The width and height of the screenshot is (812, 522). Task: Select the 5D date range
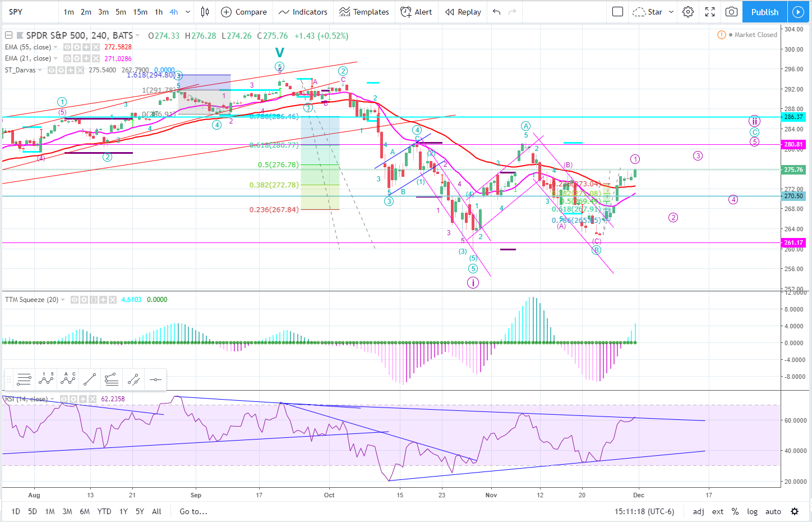click(x=33, y=511)
